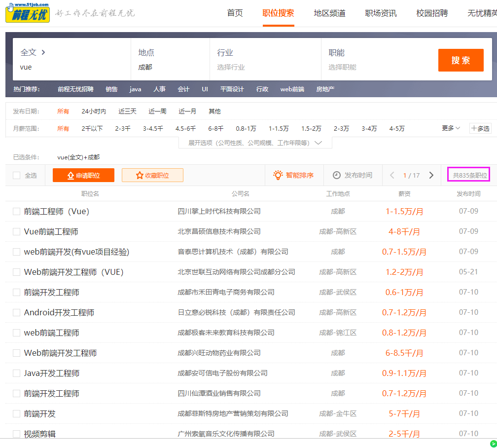Click the 共835条职位 total count
Screen dimensions: 497x448
[x=470, y=176]
